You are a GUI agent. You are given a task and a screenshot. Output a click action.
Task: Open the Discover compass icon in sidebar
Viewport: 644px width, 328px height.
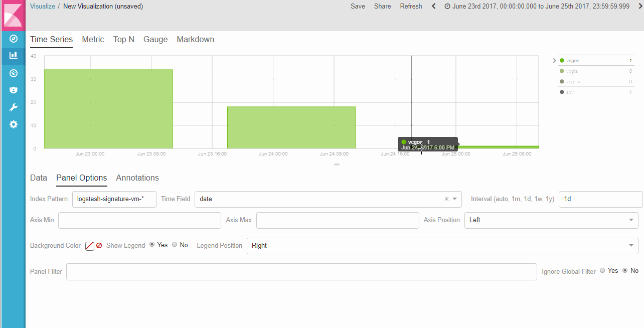(x=14, y=39)
